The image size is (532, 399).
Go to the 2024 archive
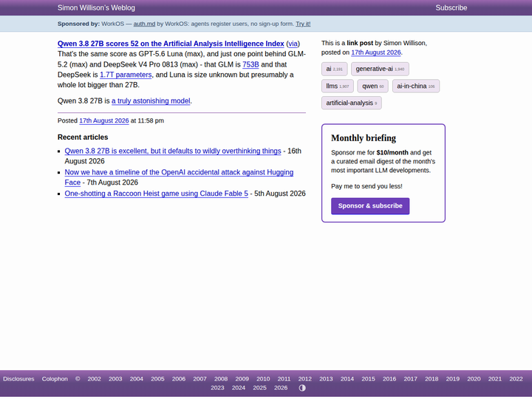click(239, 388)
